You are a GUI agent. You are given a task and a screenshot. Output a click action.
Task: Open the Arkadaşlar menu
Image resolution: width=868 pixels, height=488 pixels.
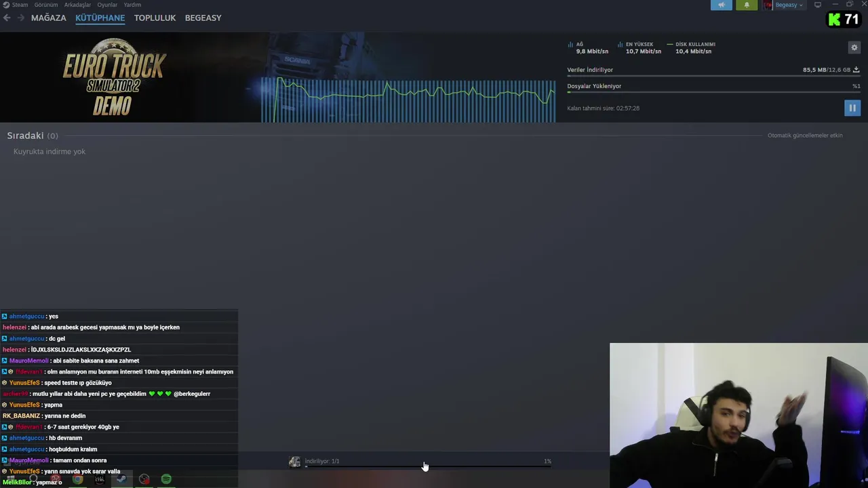[x=77, y=5]
